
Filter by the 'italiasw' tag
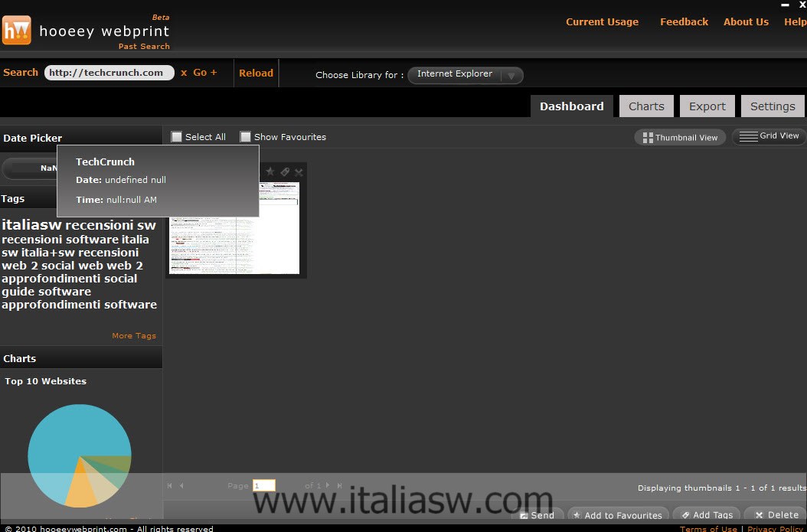click(x=31, y=225)
